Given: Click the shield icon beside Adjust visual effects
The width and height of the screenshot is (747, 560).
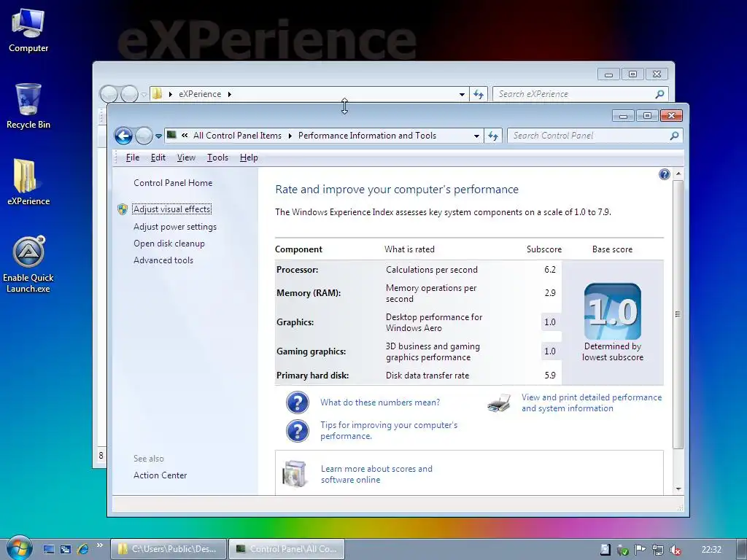Looking at the screenshot, I should click(x=123, y=209).
